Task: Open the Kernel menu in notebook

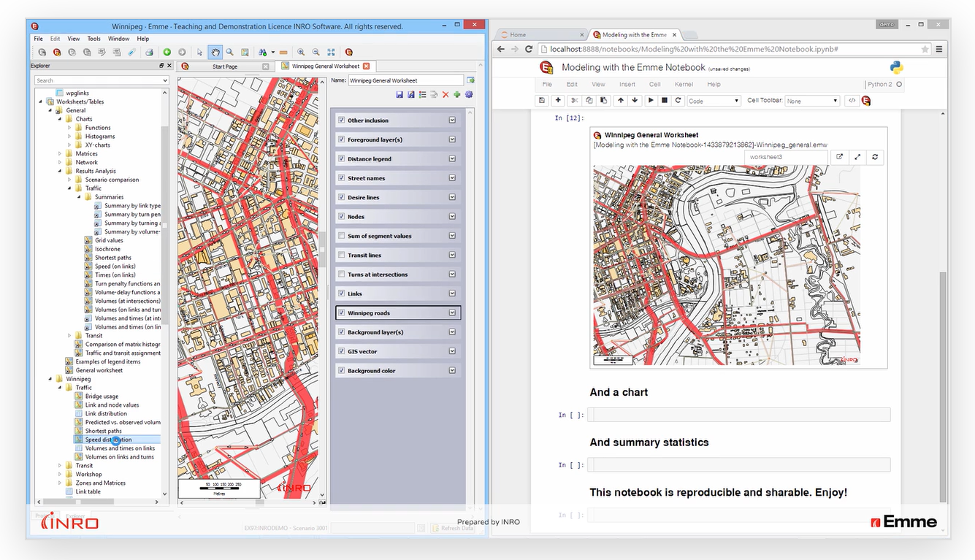Action: coord(684,84)
